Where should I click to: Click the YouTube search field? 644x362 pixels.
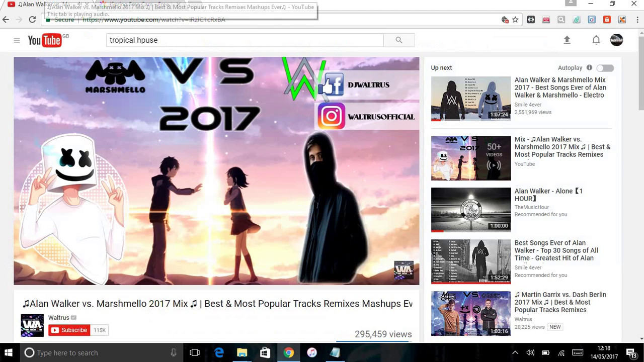point(245,40)
